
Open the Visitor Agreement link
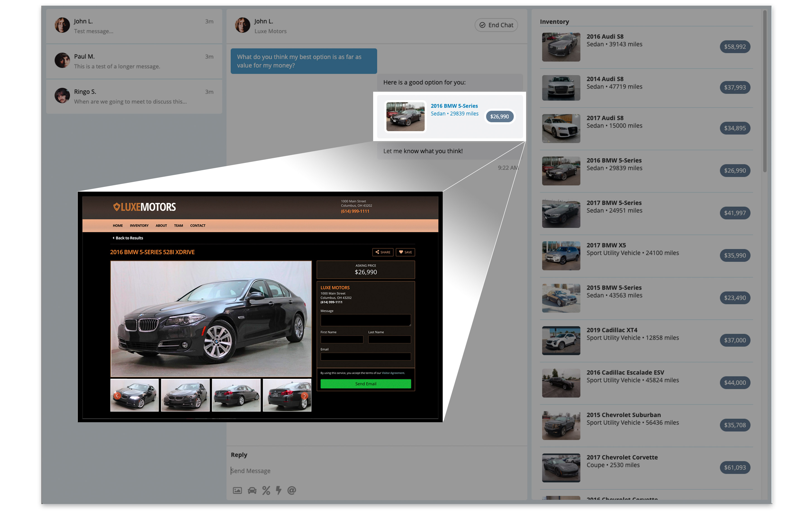[x=393, y=373]
